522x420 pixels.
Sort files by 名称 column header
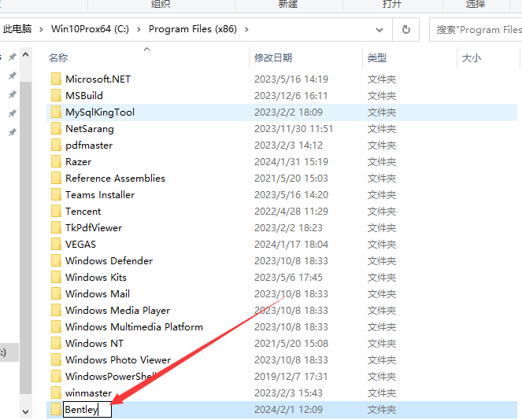click(58, 58)
